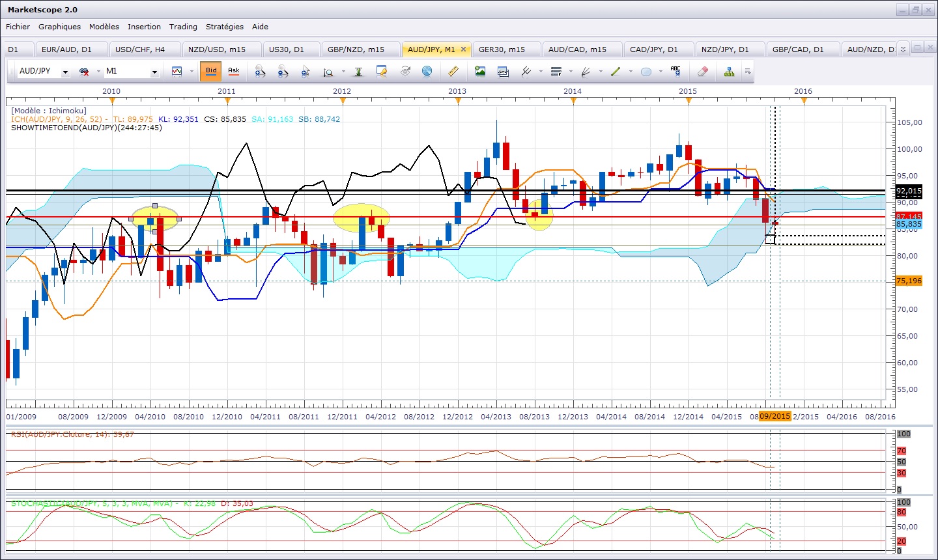The height and width of the screenshot is (560, 938).
Task: Select the ellipse drawing tool
Action: pos(646,72)
